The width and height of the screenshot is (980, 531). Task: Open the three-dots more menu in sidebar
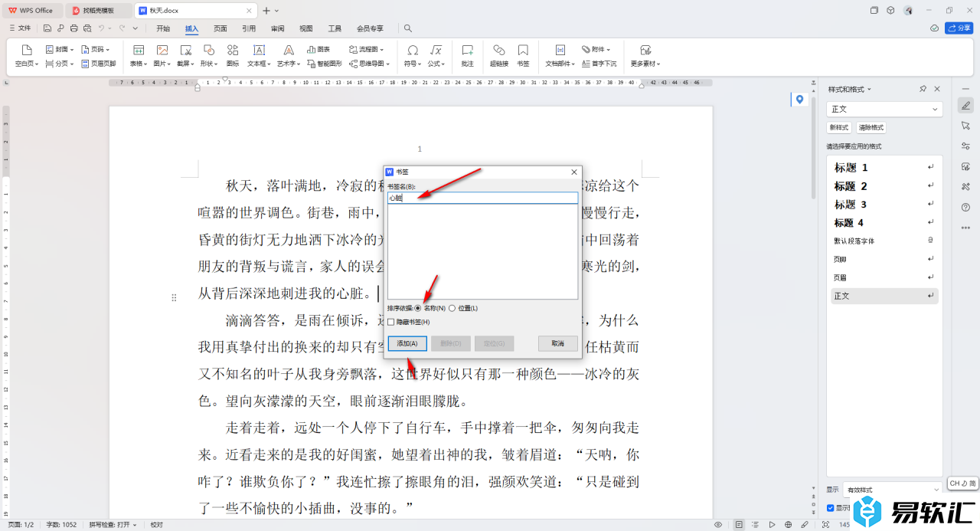pos(965,228)
